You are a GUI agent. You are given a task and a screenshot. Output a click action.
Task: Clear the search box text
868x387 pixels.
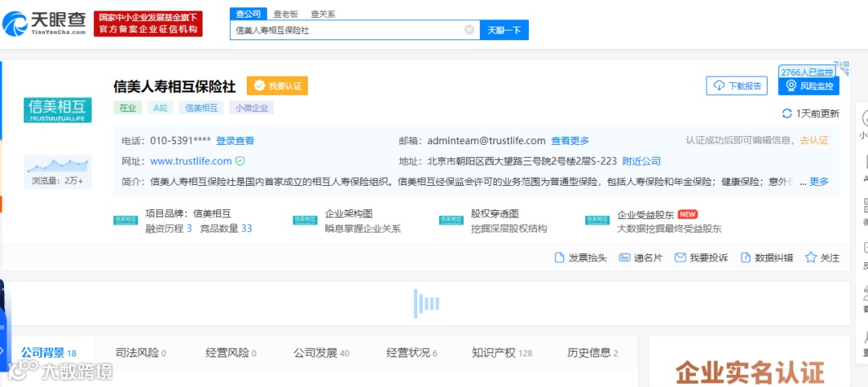(469, 30)
